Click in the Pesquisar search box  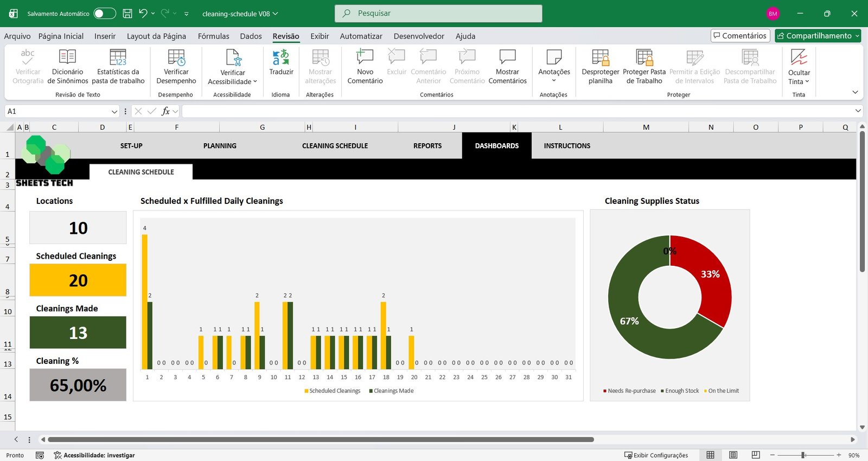pos(438,14)
